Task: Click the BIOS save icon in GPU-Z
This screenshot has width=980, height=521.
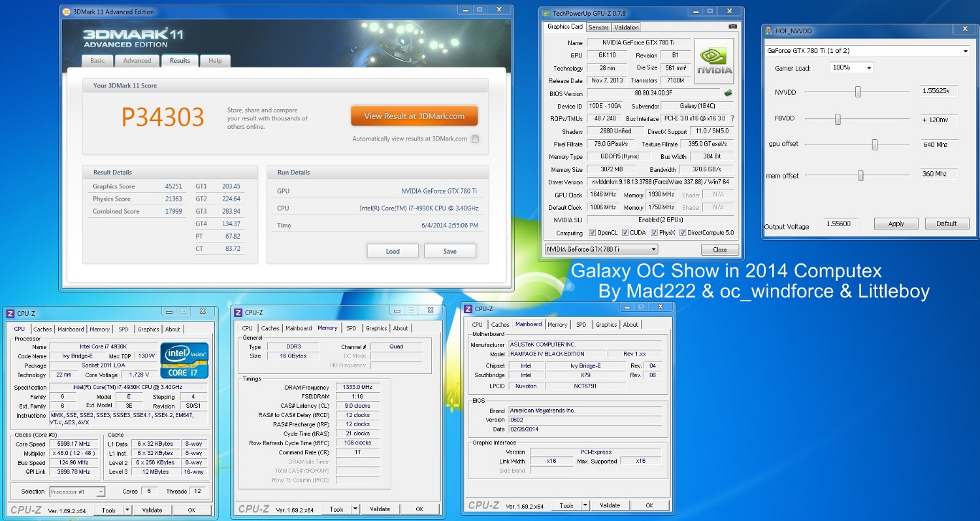Action: tap(728, 93)
